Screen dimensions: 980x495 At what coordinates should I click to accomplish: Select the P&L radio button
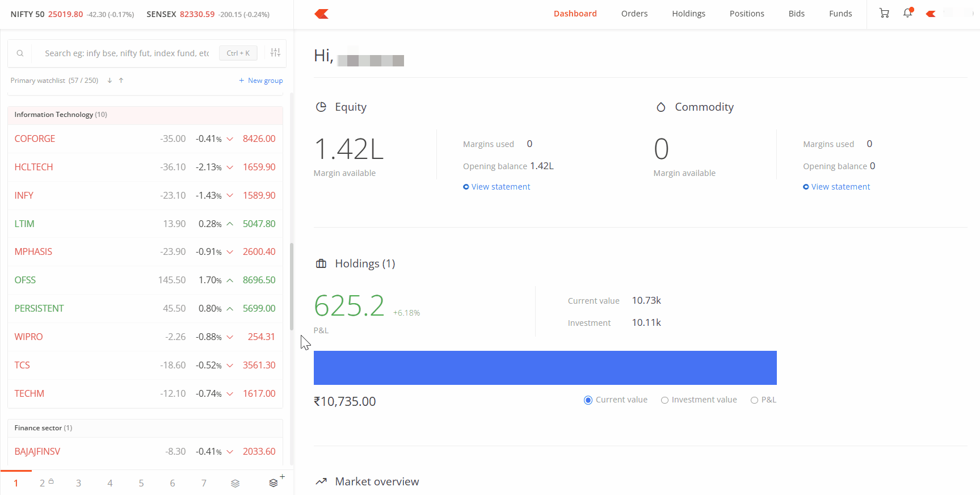pos(754,400)
